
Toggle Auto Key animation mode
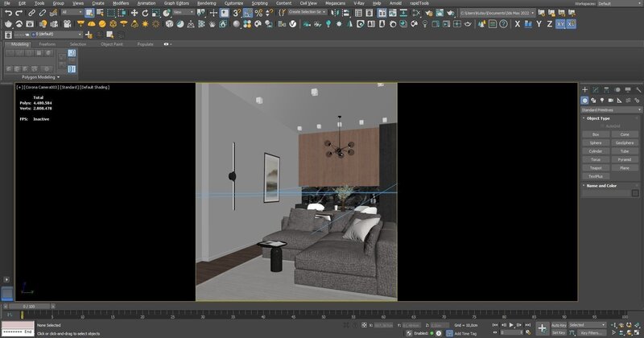[558, 324]
